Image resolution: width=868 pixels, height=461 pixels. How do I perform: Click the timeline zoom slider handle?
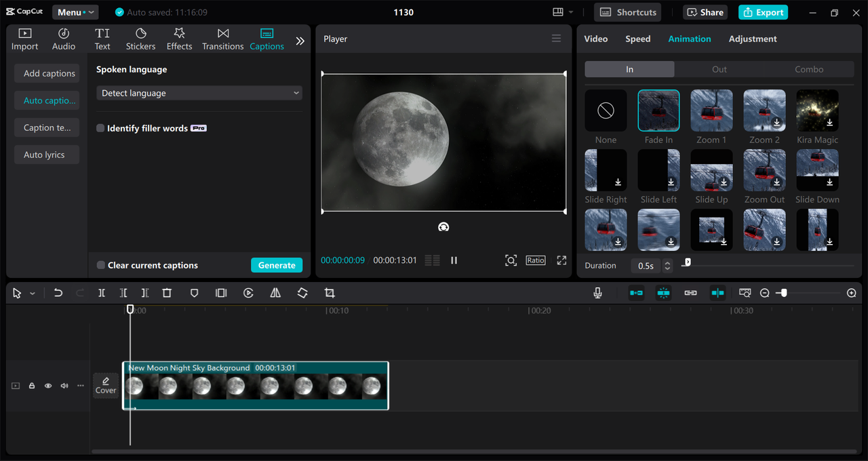click(784, 293)
